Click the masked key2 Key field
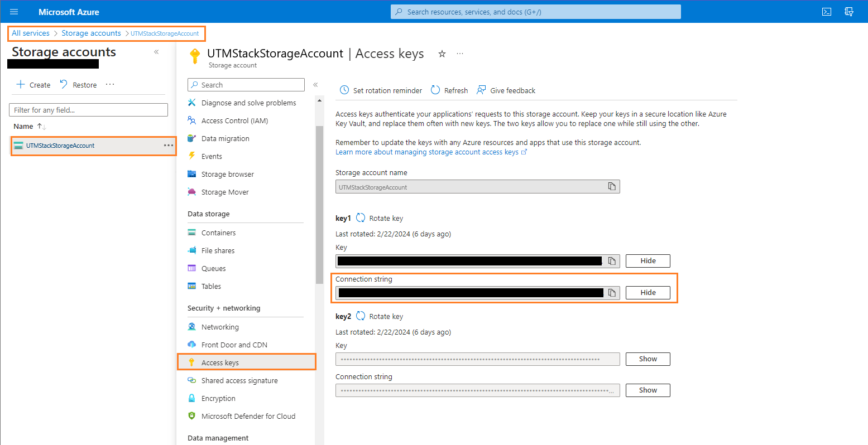 pos(478,359)
